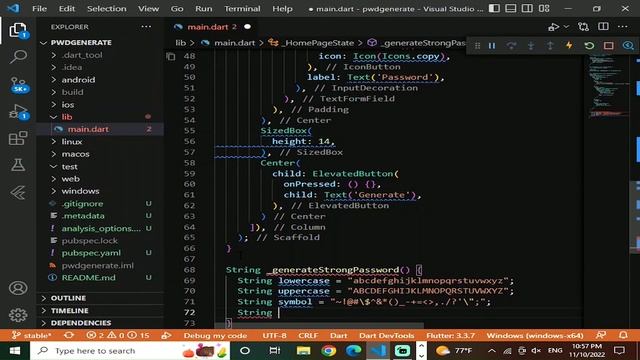Click Synchronize Changes icon in status bar

(69, 336)
